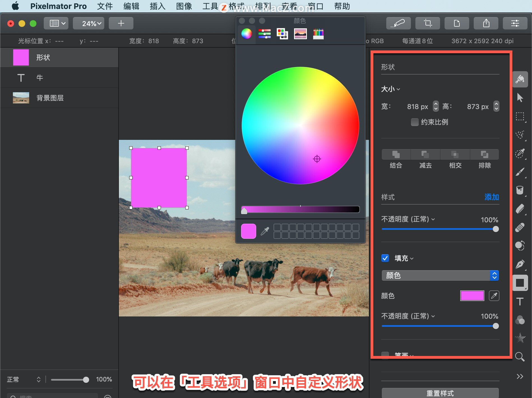Select the Effects circles tool
The width and height of the screenshot is (532, 398).
520,320
